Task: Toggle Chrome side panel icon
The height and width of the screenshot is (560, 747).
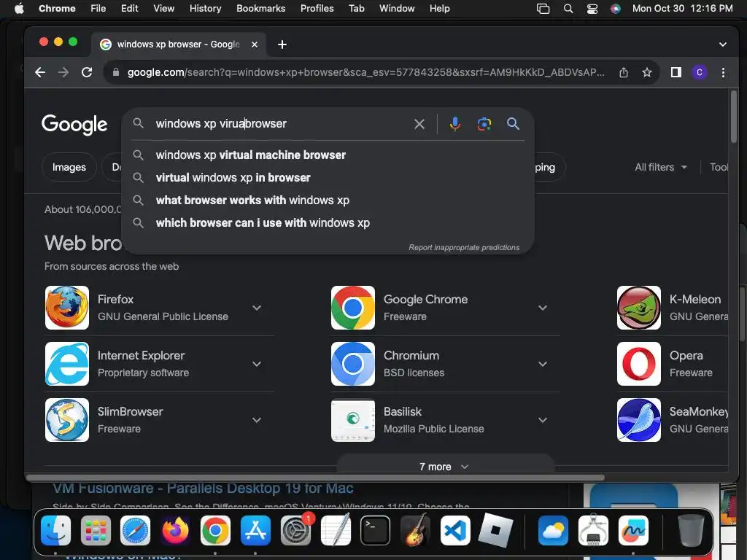Action: (x=676, y=72)
